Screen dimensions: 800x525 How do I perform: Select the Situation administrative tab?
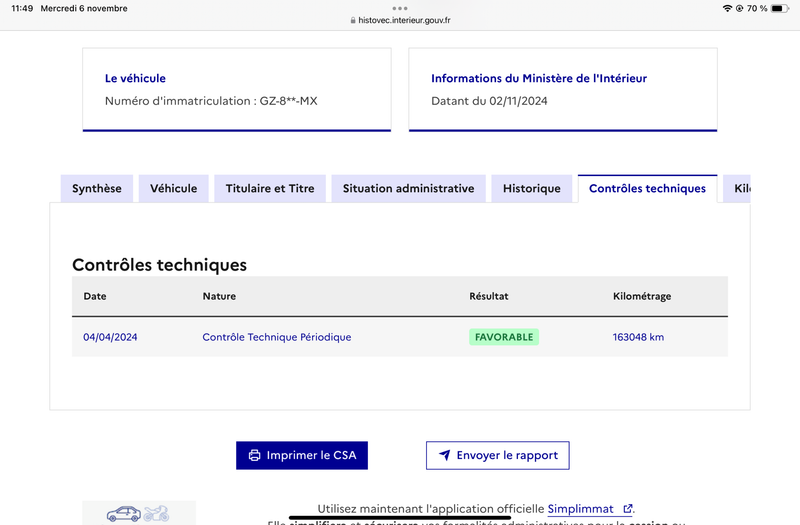point(408,189)
